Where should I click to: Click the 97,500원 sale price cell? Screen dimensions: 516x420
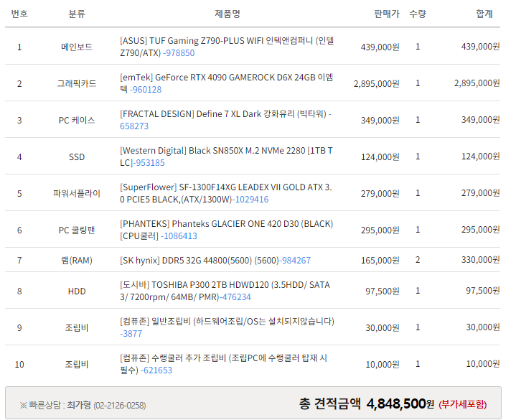[383, 291]
